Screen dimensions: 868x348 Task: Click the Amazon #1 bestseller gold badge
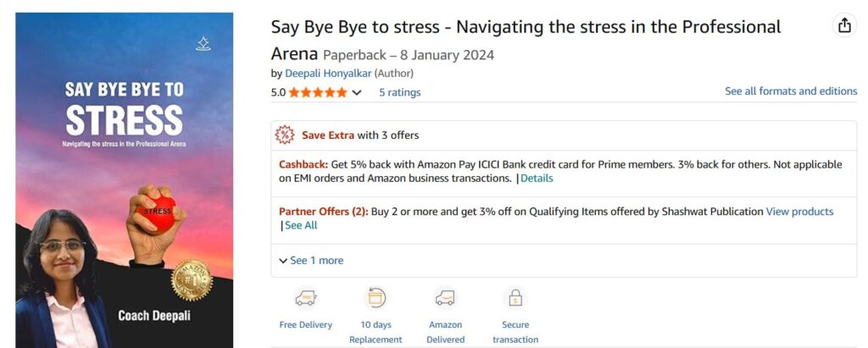192,280
